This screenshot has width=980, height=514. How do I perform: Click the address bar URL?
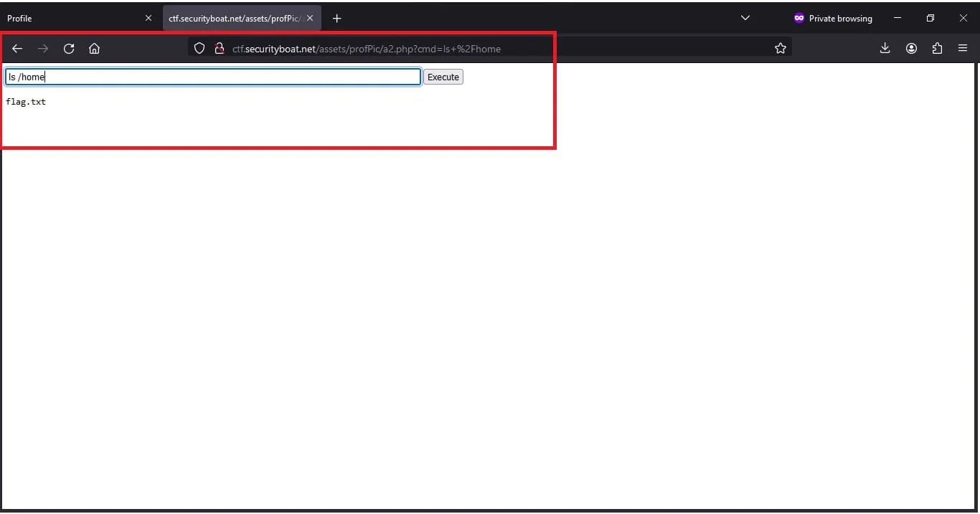coord(366,49)
